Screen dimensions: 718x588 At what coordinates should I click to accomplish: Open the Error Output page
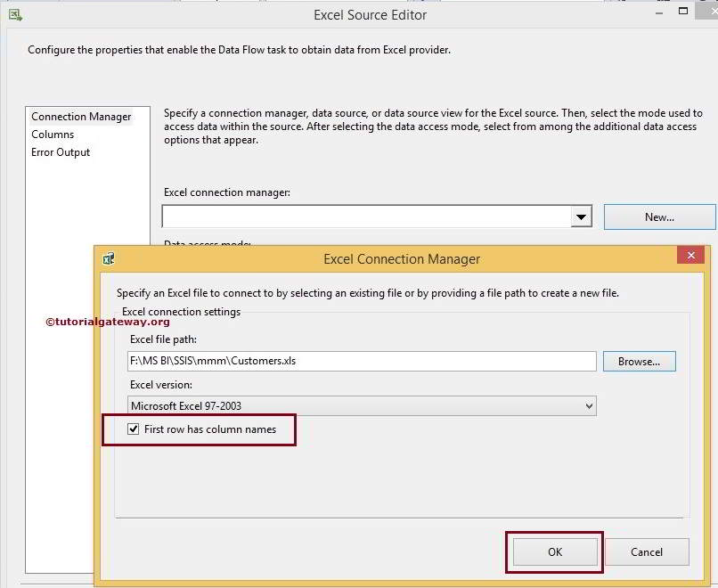point(60,151)
